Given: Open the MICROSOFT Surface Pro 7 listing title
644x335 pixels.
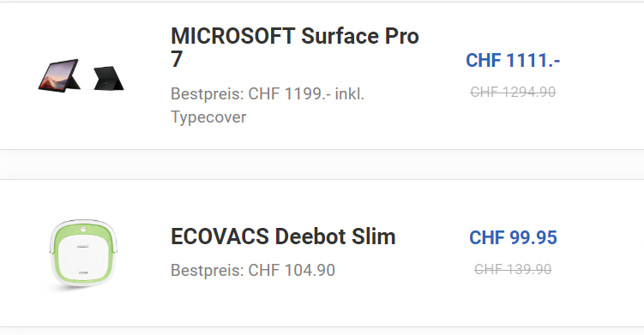Looking at the screenshot, I should pos(294,47).
